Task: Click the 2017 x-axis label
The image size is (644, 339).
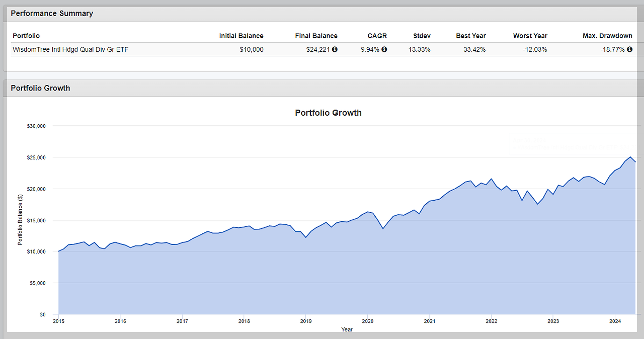Action: coord(182,321)
